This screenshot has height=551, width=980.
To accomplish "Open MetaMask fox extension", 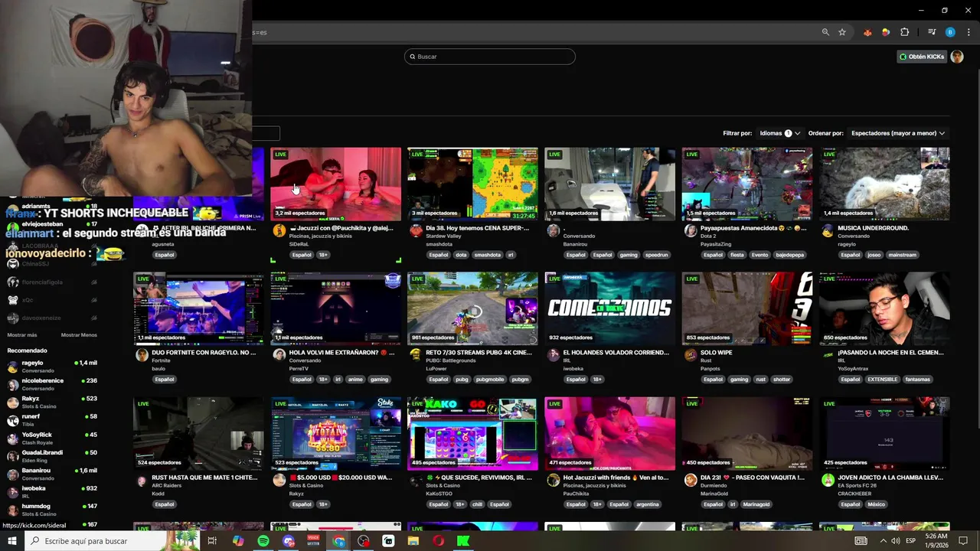I will click(x=867, y=32).
